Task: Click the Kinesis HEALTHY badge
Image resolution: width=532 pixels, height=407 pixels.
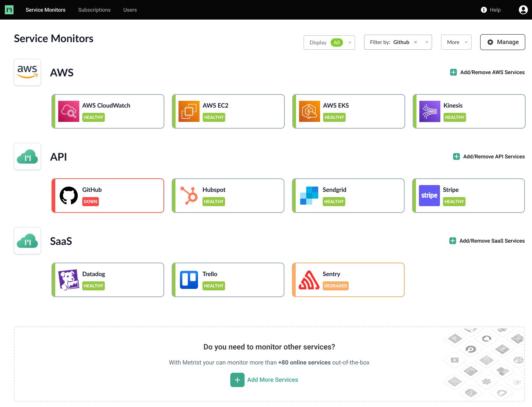Action: pyautogui.click(x=455, y=117)
